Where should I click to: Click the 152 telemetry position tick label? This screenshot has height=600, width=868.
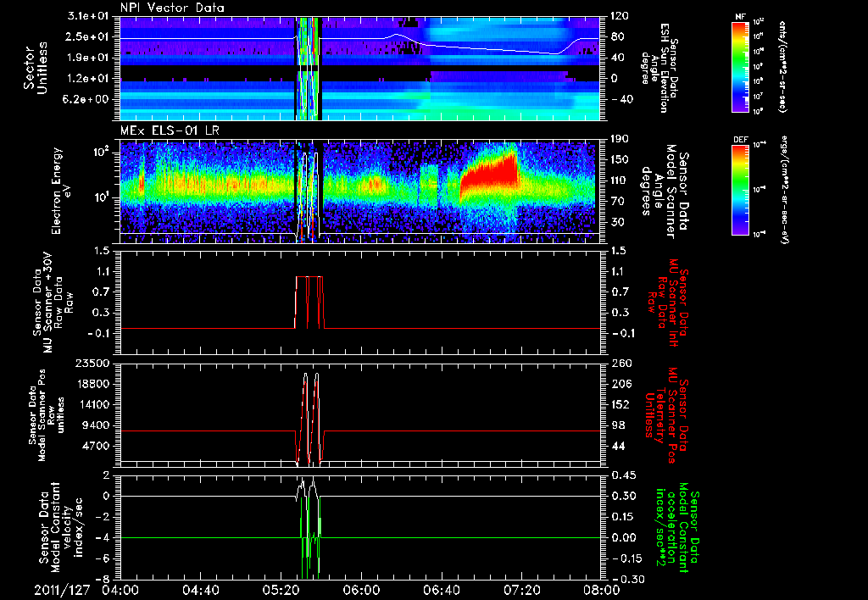click(620, 404)
